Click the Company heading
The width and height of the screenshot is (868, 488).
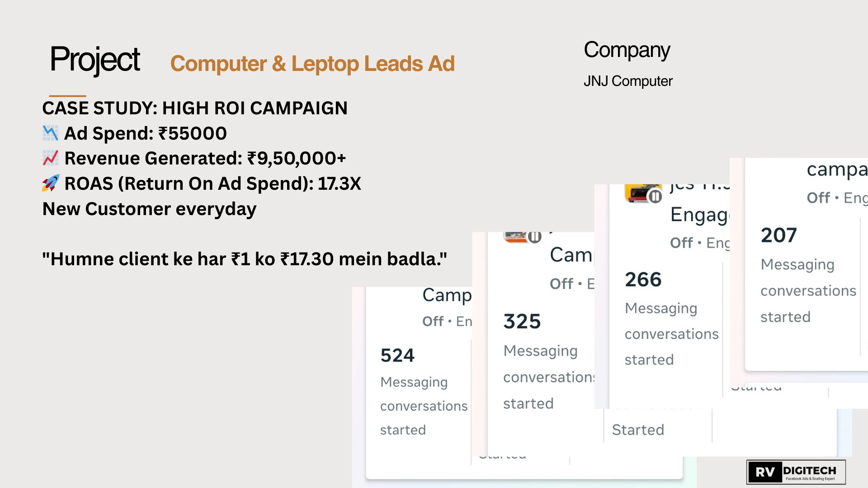[627, 50]
